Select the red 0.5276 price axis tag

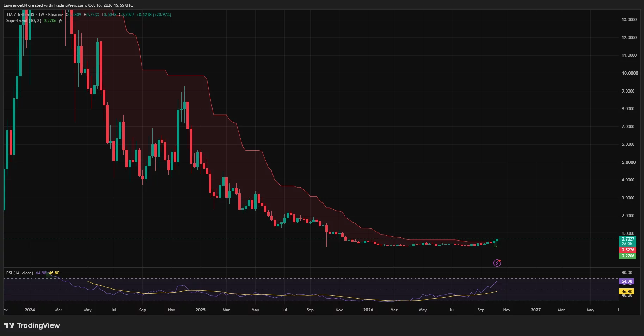[x=628, y=250]
